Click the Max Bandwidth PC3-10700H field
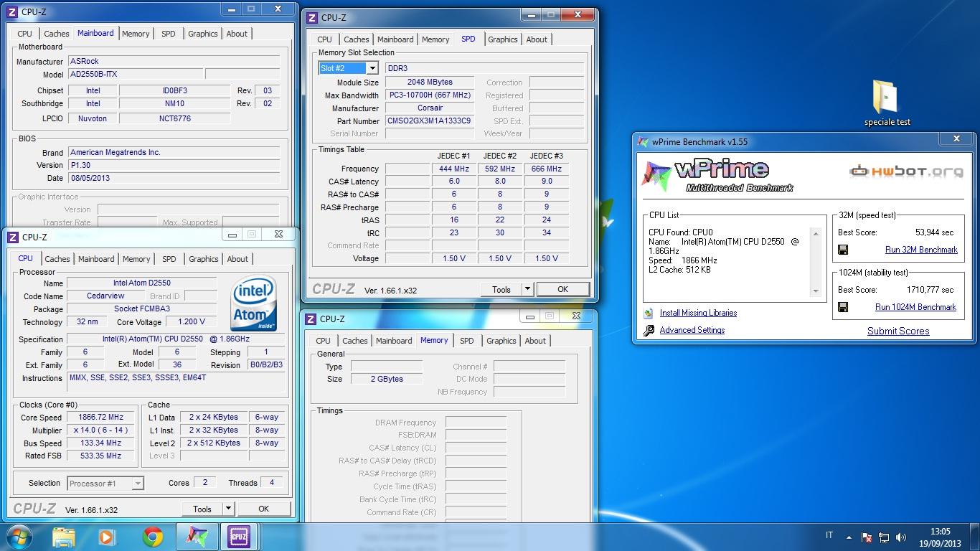 pos(430,95)
